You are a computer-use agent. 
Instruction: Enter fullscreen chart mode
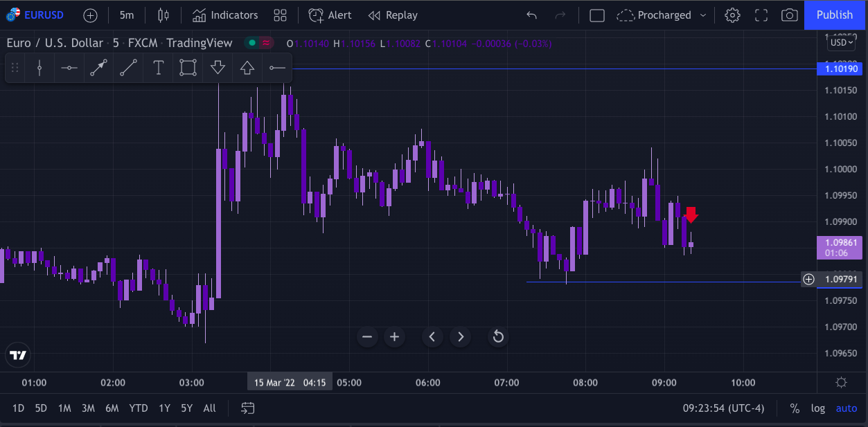coord(761,15)
